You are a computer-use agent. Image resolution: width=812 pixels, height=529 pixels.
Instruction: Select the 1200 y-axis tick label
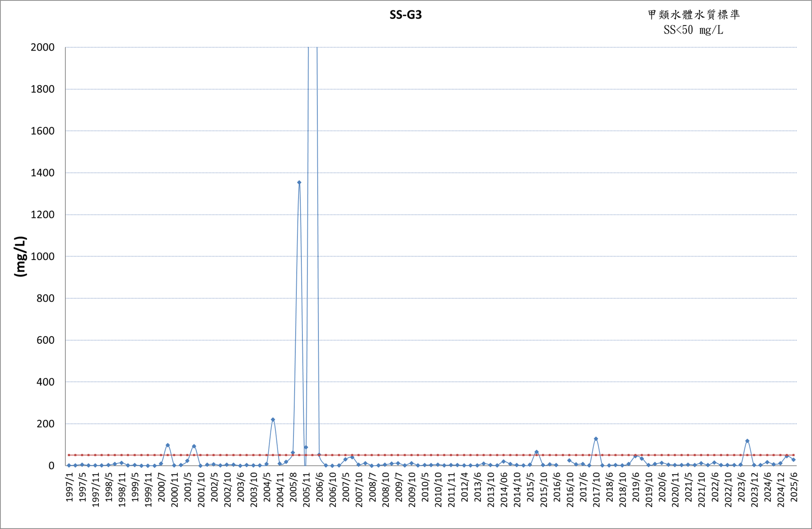pos(43,215)
